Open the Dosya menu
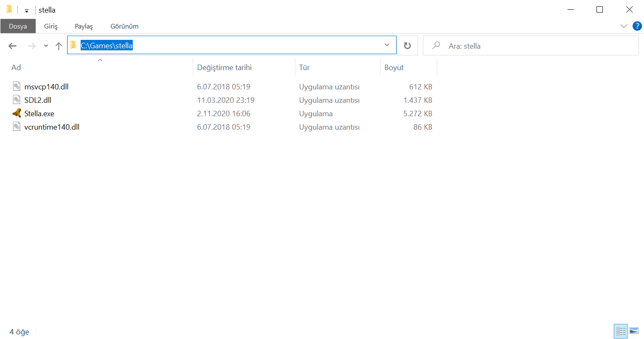Image resolution: width=644 pixels, height=339 pixels. pos(18,26)
